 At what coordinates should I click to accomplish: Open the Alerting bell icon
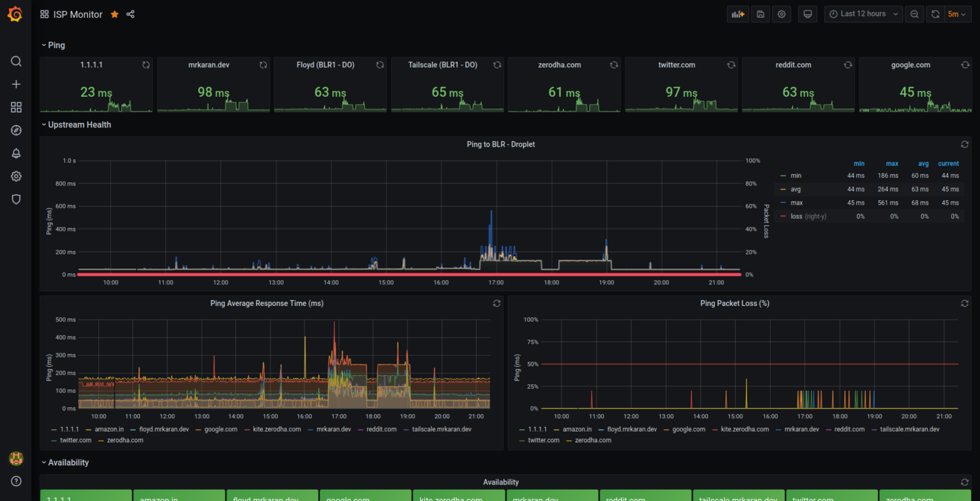(16, 153)
